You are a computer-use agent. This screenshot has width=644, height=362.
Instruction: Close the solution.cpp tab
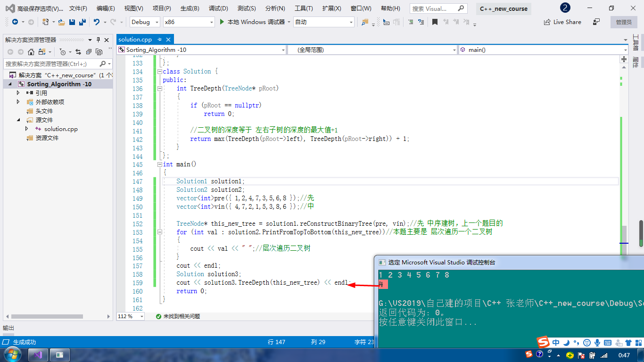click(x=168, y=40)
